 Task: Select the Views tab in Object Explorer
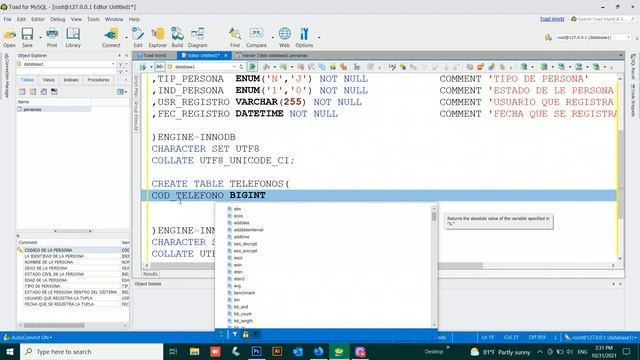coord(48,80)
